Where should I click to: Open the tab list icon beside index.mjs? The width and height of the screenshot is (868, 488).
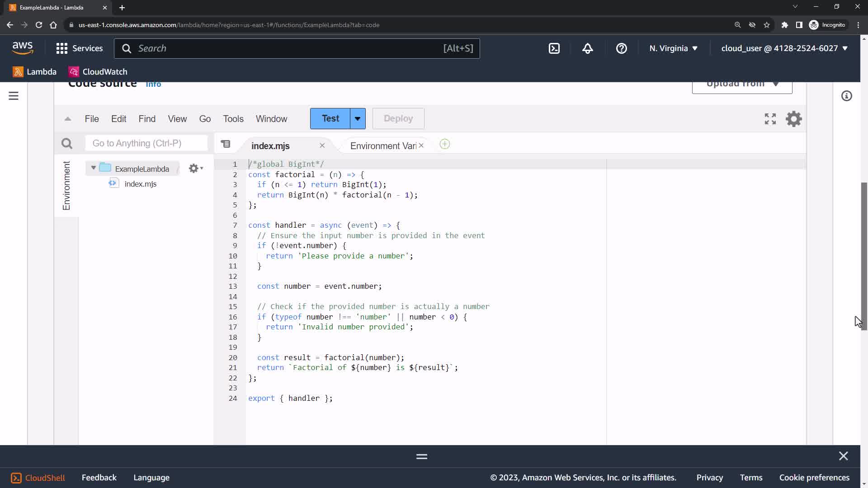pyautogui.click(x=226, y=144)
